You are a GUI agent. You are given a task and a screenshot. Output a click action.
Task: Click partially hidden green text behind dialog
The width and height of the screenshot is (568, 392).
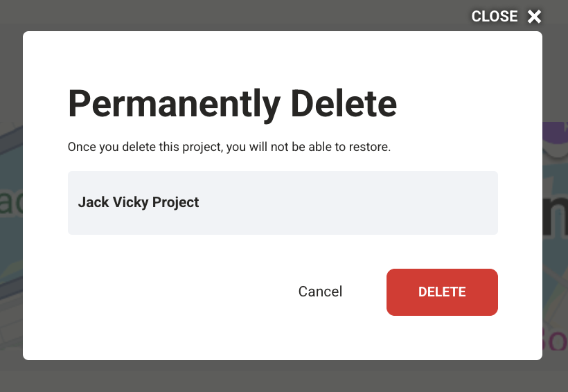tap(11, 202)
